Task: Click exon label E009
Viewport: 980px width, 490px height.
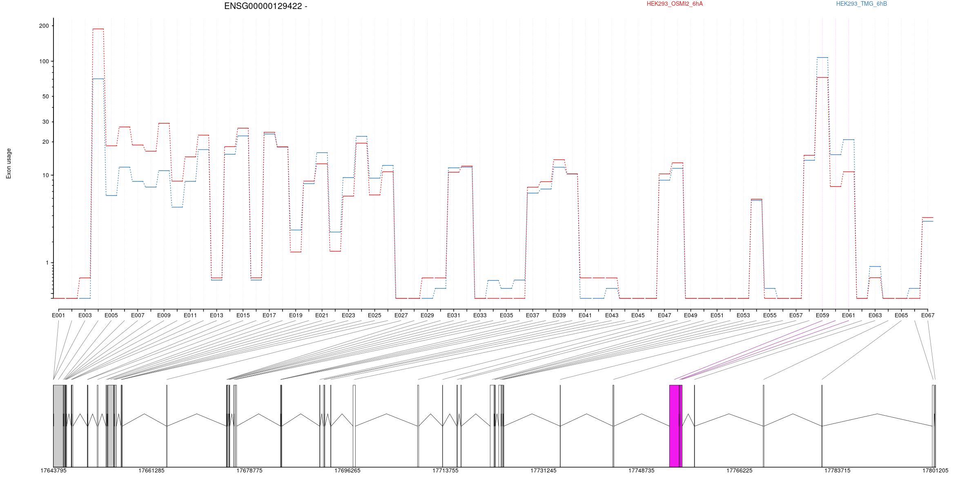Action: pos(164,315)
